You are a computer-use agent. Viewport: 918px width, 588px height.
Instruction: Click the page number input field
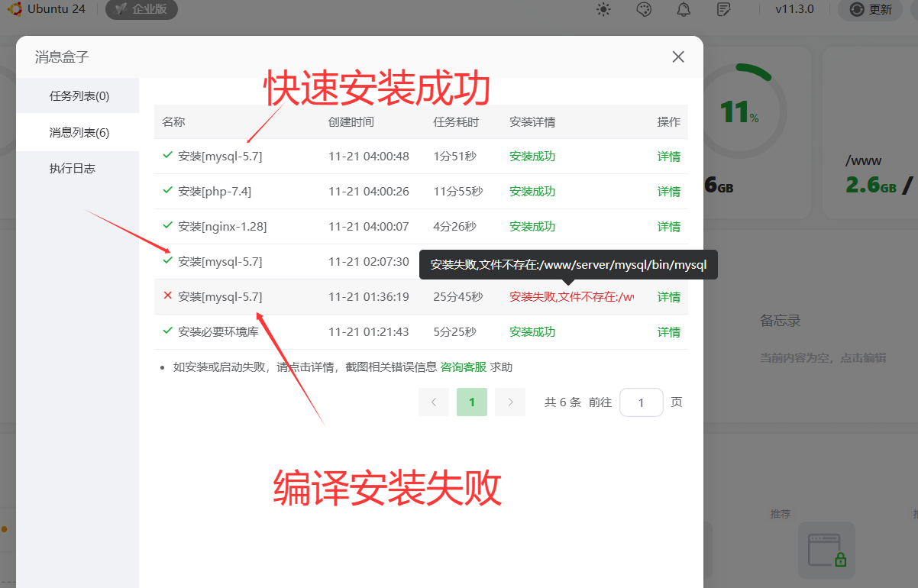tap(642, 402)
